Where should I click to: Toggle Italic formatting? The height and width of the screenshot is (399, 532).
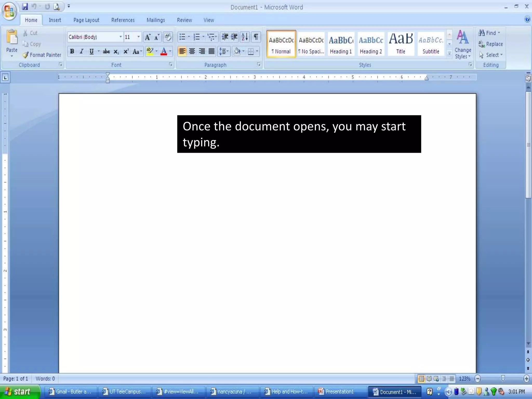coord(82,51)
